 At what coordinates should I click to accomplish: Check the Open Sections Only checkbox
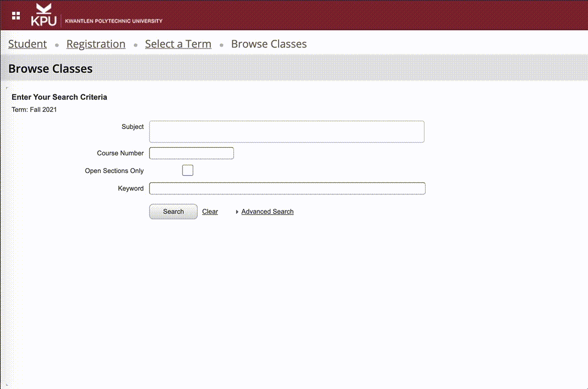click(188, 170)
